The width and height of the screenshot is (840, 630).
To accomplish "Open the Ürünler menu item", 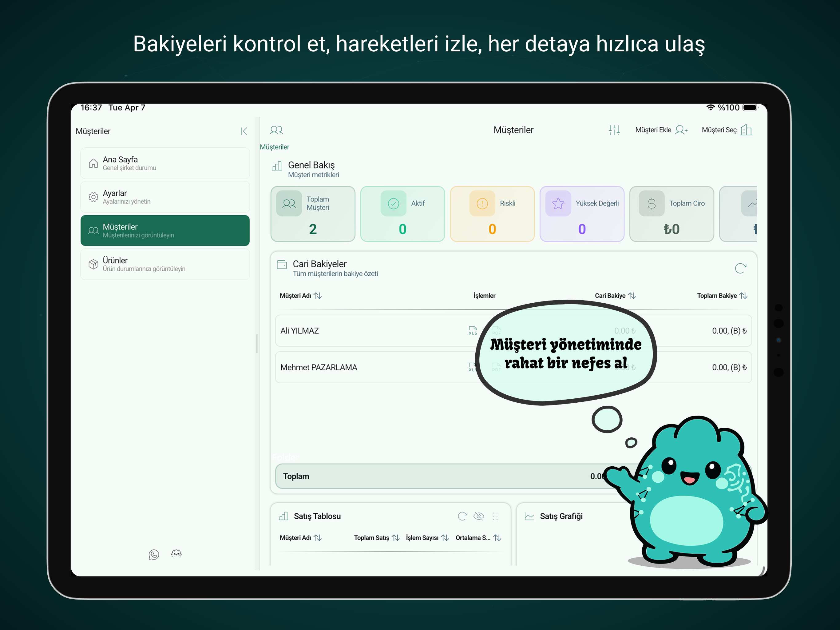I will (165, 264).
